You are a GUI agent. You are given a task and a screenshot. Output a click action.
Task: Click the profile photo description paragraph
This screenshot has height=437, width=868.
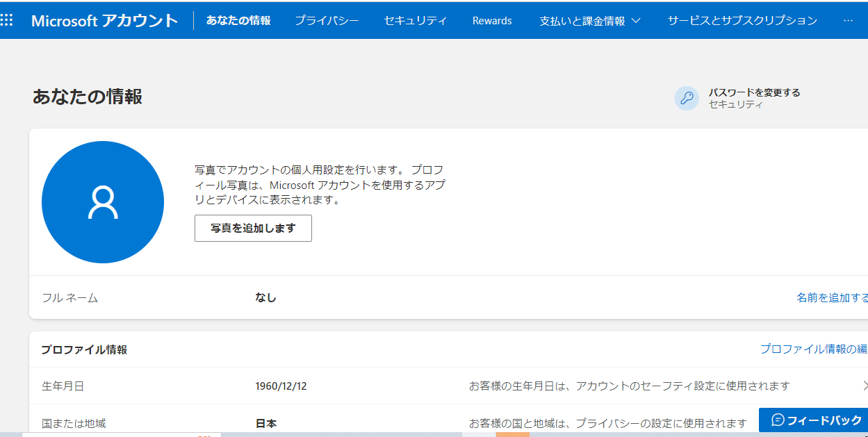pyautogui.click(x=320, y=185)
